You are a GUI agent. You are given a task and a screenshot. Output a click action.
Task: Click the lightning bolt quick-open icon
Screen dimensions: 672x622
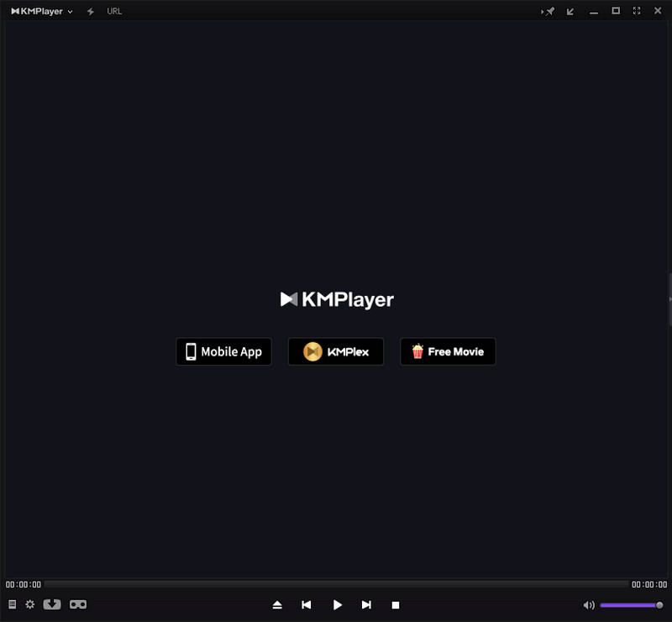pyautogui.click(x=91, y=12)
